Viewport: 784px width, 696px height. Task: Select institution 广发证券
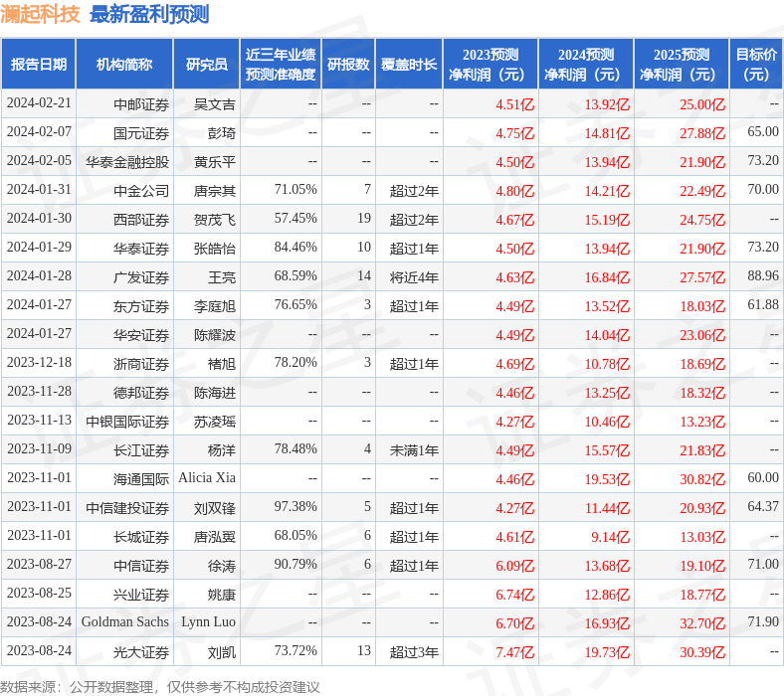tap(141, 277)
